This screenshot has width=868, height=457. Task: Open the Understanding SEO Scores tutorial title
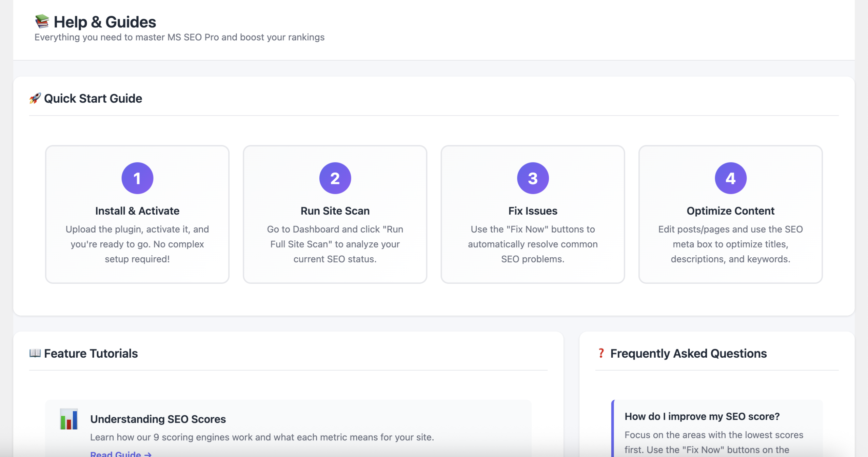(x=158, y=419)
